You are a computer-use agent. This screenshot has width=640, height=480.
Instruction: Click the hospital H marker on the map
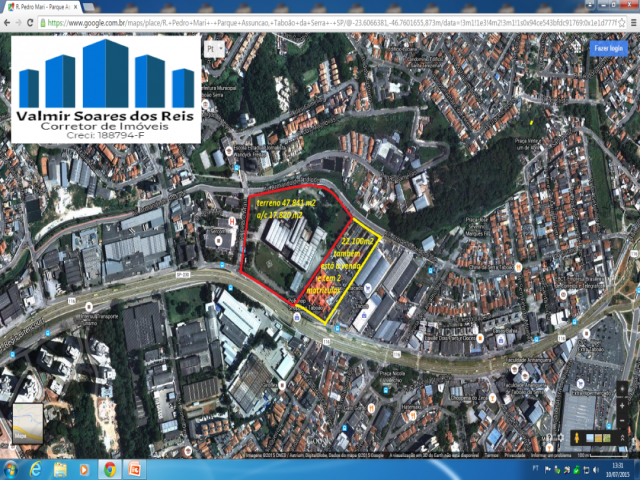click(x=232, y=222)
